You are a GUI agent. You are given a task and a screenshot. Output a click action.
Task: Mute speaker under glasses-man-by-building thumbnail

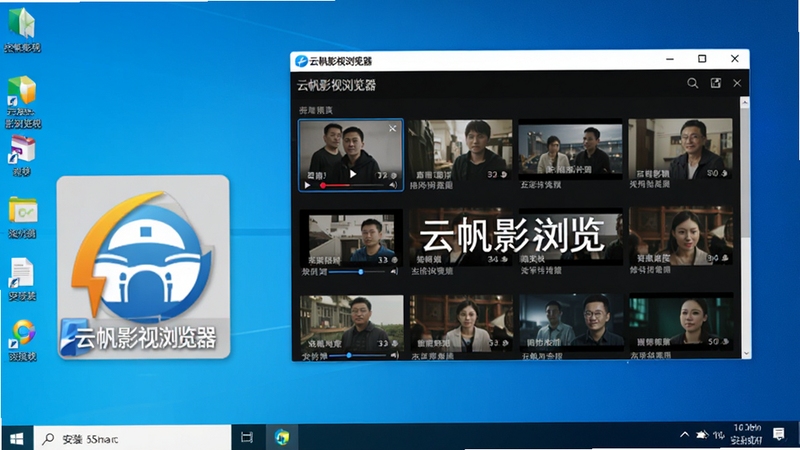tap(394, 355)
